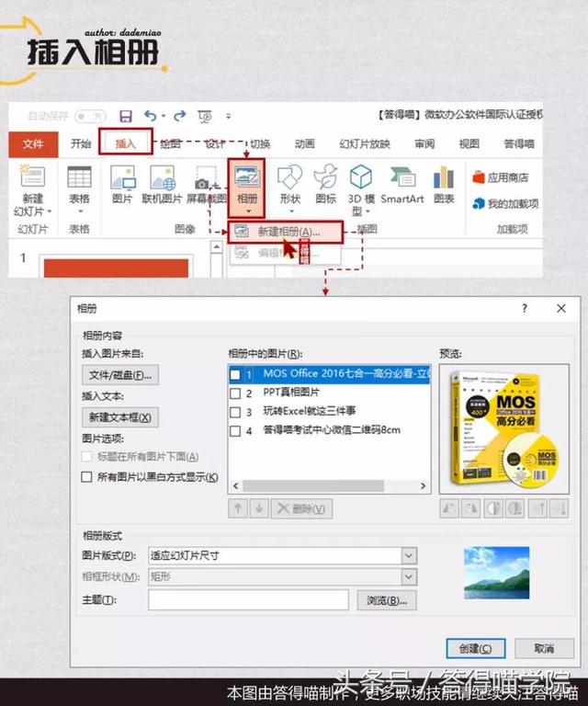The image size is (588, 706).
Task: Rotate preview picture clockwise
Action: point(470,508)
